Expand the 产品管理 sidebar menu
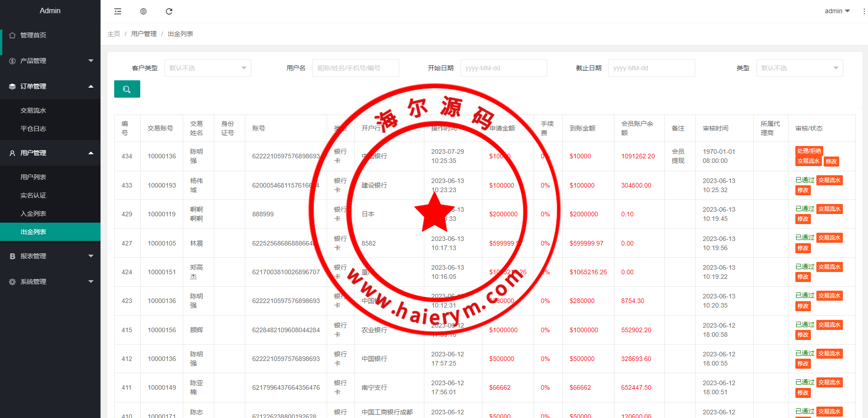Screen dimensions: 868x418 (50, 61)
